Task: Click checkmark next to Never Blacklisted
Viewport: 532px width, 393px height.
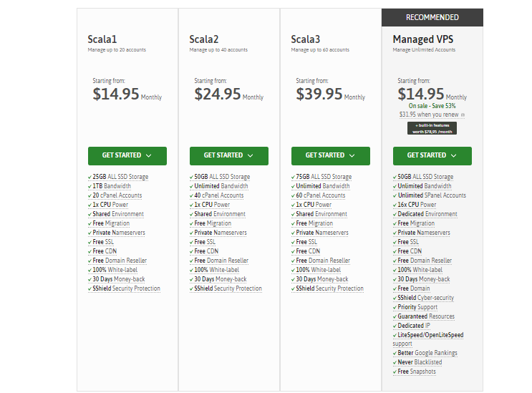Action: pos(395,362)
